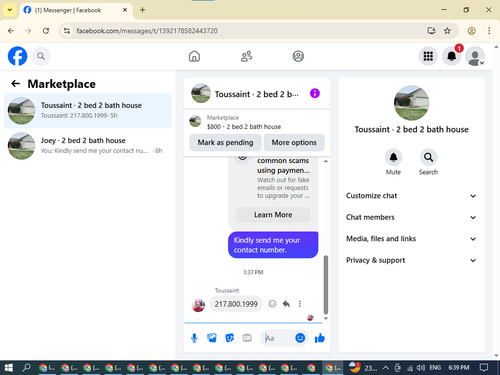Expand Customize chat section
The image size is (500, 375).
pos(411,196)
